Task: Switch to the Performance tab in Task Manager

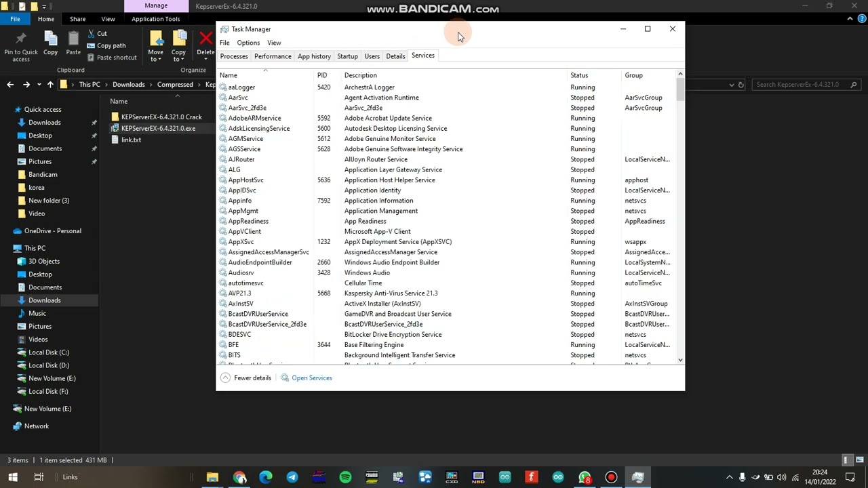Action: click(273, 56)
